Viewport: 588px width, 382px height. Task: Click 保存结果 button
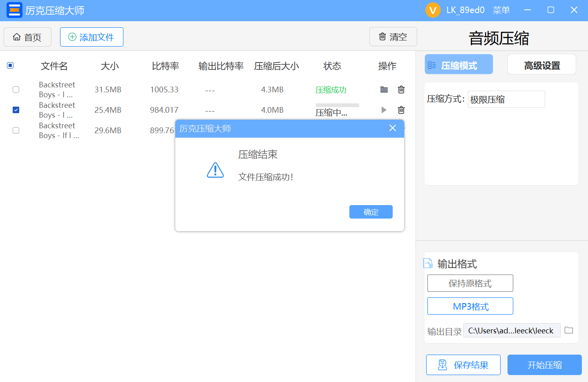pos(463,365)
